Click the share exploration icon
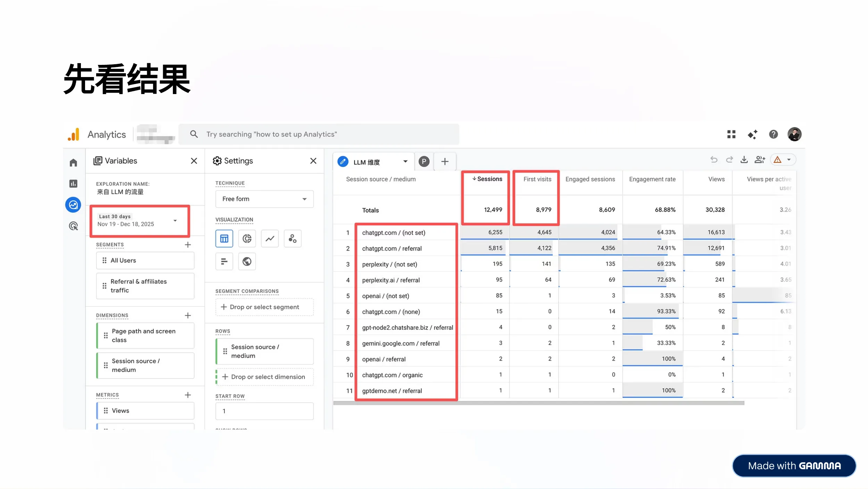868x489 pixels. click(759, 160)
